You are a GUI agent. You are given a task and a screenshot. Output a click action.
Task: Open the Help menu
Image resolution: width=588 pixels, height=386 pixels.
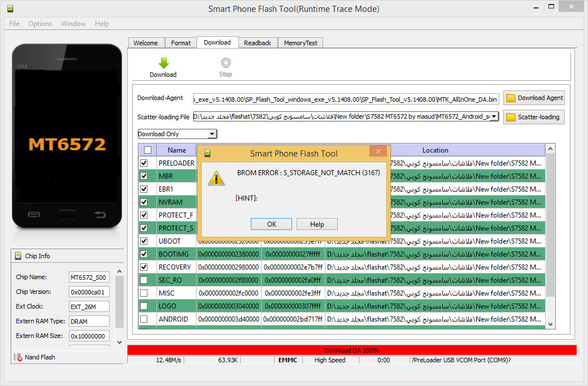(102, 24)
